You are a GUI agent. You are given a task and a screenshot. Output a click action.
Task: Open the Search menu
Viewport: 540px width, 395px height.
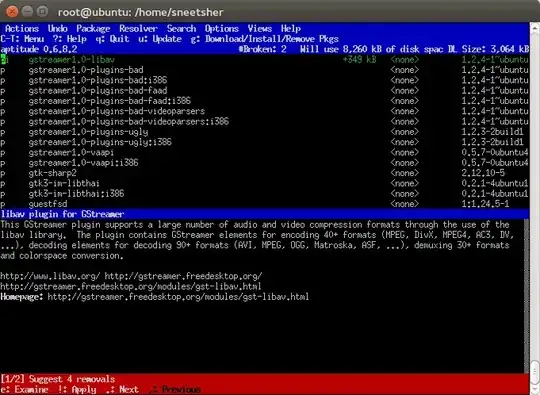coord(181,29)
